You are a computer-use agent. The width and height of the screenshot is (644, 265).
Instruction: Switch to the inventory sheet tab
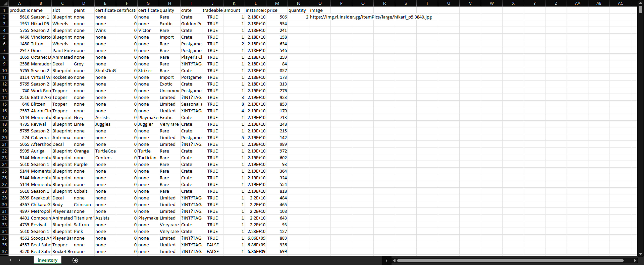(47, 260)
